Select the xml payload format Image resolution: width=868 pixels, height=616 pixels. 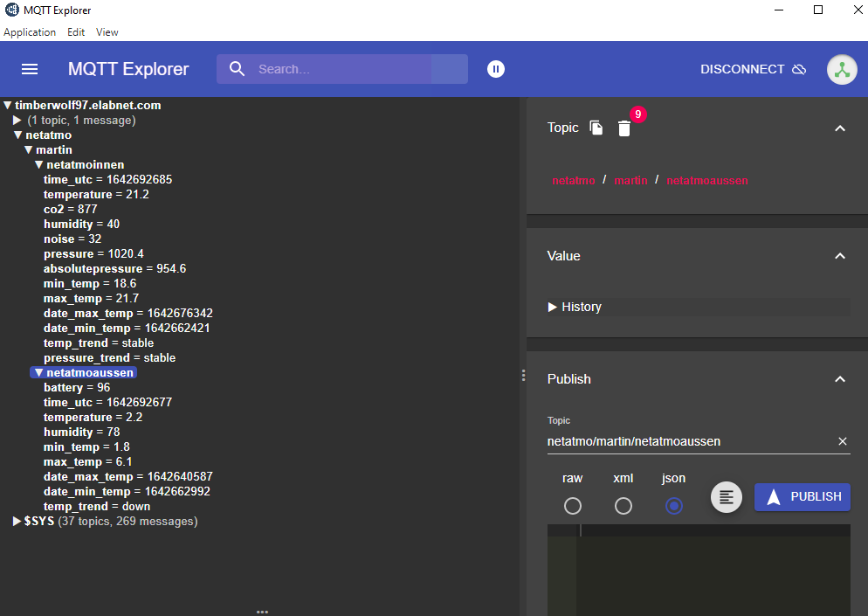tap(623, 505)
